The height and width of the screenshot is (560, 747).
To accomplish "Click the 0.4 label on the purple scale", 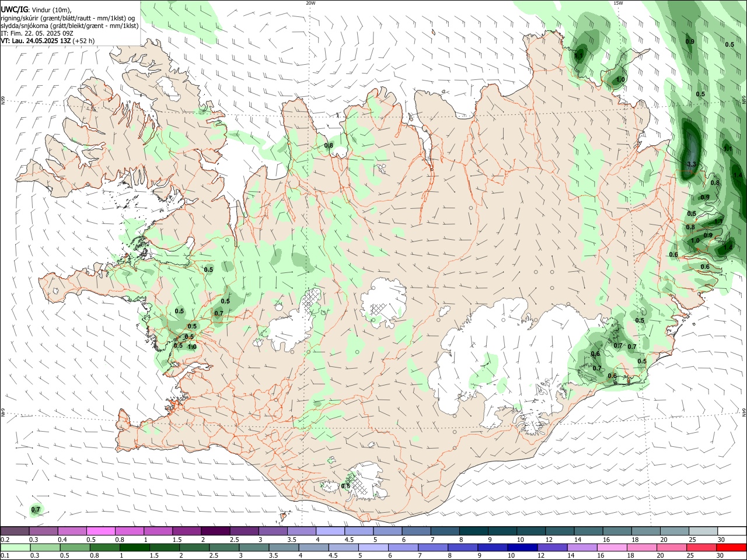I will click(x=62, y=540).
